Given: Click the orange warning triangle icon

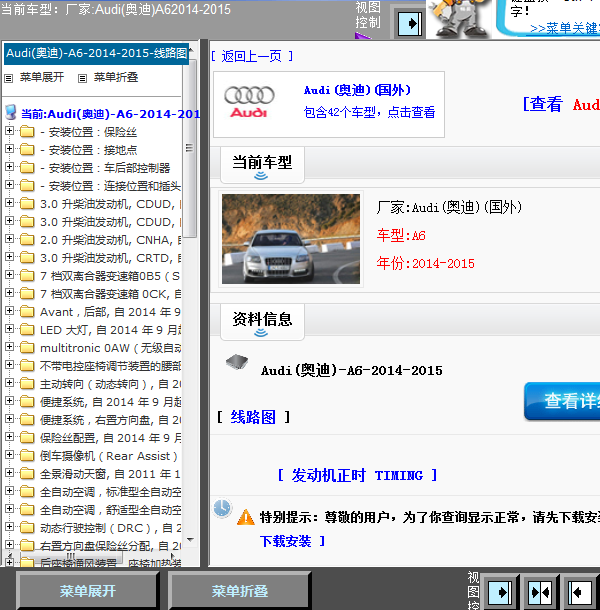Looking at the screenshot, I should [x=246, y=517].
